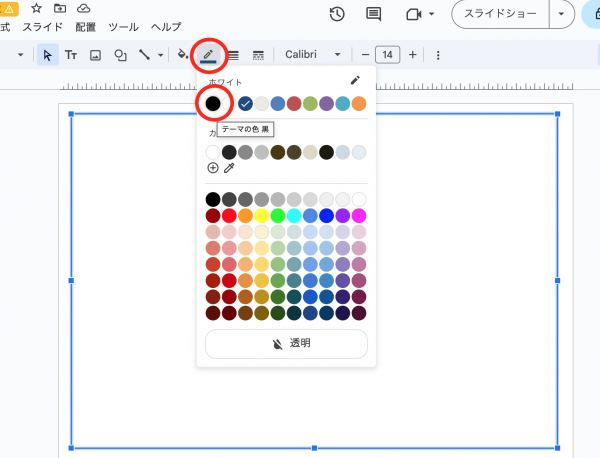Click the 透明 transparent button

click(x=286, y=343)
